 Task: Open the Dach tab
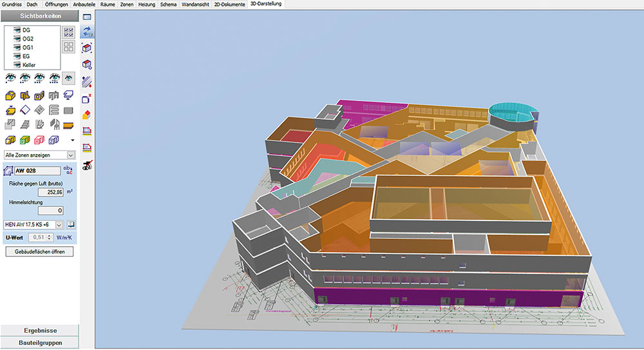pos(32,5)
